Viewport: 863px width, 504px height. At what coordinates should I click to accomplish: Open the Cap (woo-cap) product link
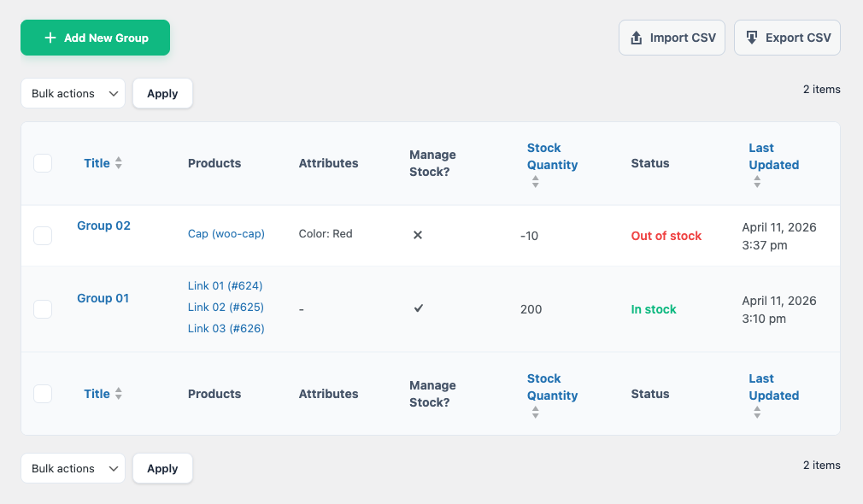tap(226, 234)
